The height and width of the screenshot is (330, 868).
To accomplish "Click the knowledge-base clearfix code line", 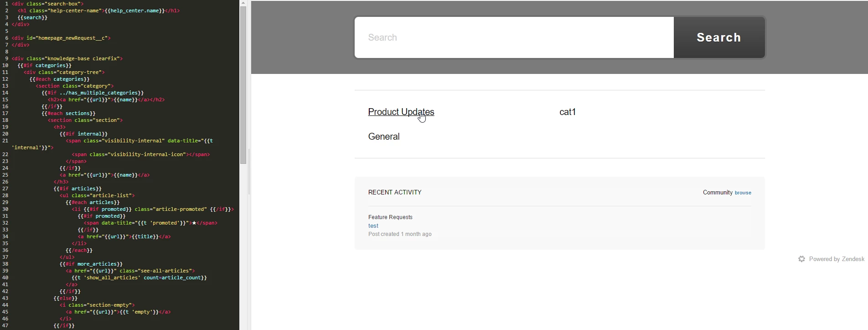I will (x=67, y=58).
